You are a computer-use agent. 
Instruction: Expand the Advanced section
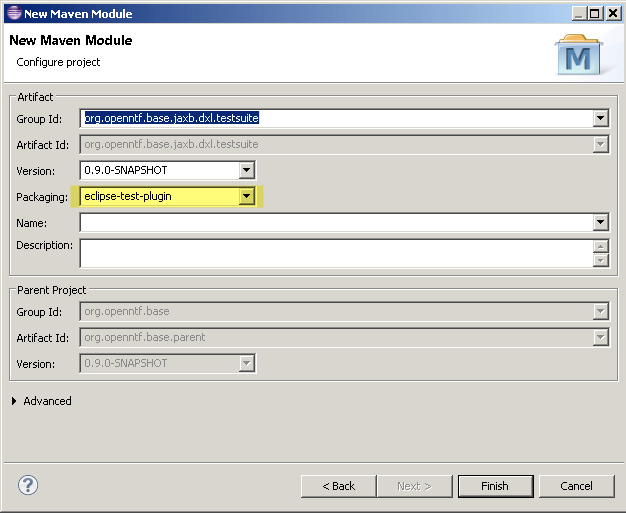click(14, 401)
